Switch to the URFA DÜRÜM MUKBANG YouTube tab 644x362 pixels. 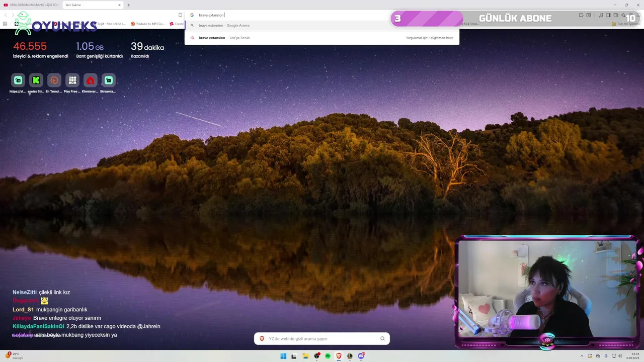(31, 5)
